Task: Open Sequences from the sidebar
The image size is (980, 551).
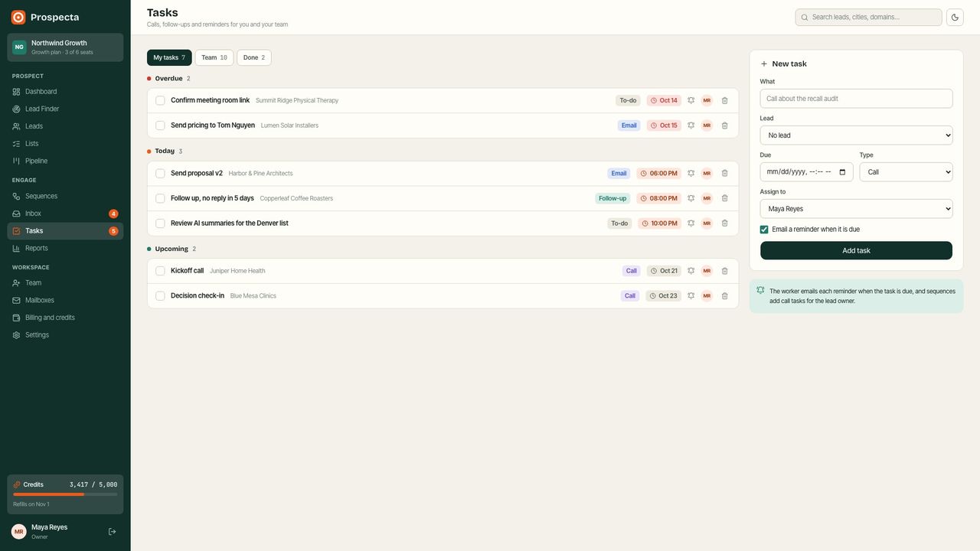Action: point(65,196)
